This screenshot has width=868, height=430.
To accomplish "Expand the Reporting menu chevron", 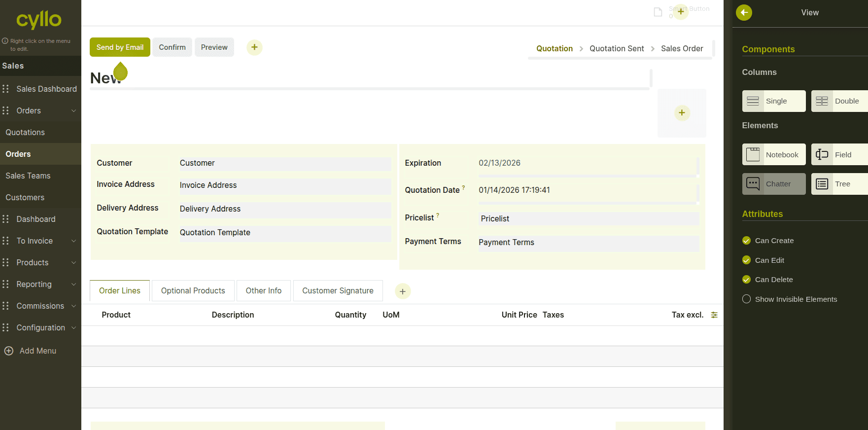I will pos(74,285).
